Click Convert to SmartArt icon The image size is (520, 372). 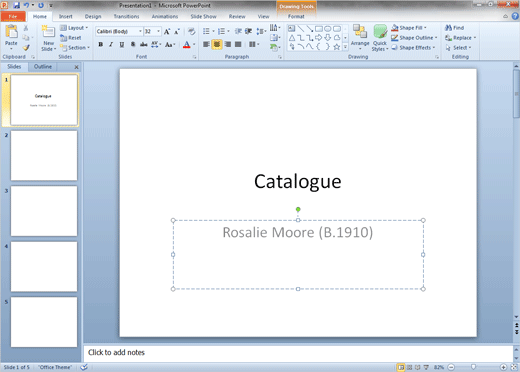(x=274, y=48)
